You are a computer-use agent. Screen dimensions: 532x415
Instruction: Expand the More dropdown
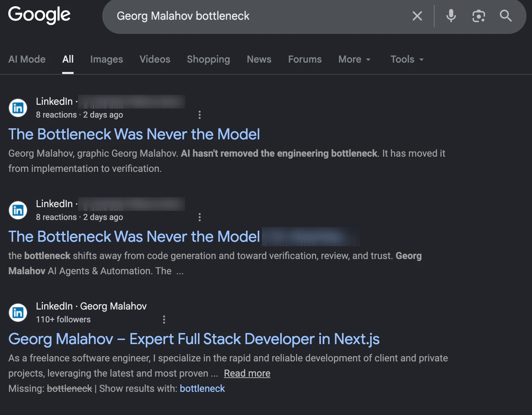tap(354, 59)
